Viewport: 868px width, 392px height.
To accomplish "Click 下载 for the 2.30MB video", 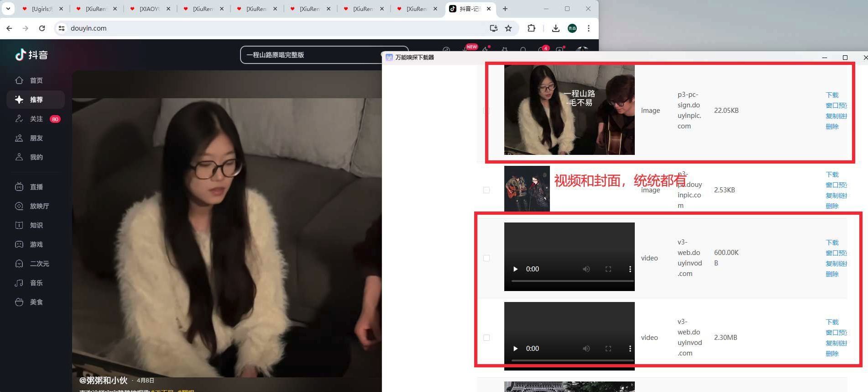I will point(832,322).
